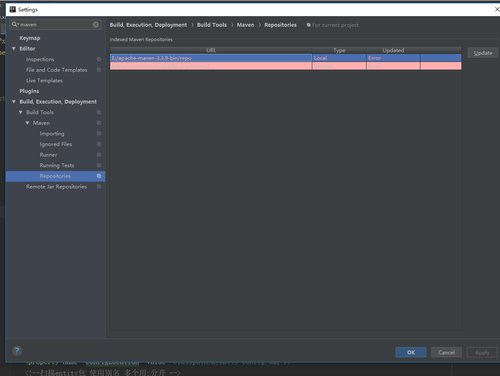Open the help question mark icon

pyautogui.click(x=17, y=351)
